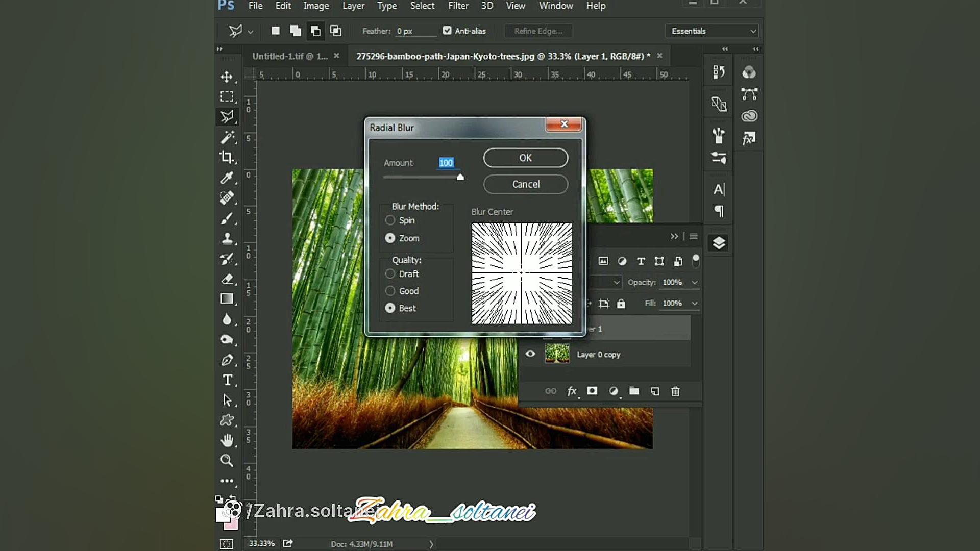Open the Character panel icon

pos(719,190)
